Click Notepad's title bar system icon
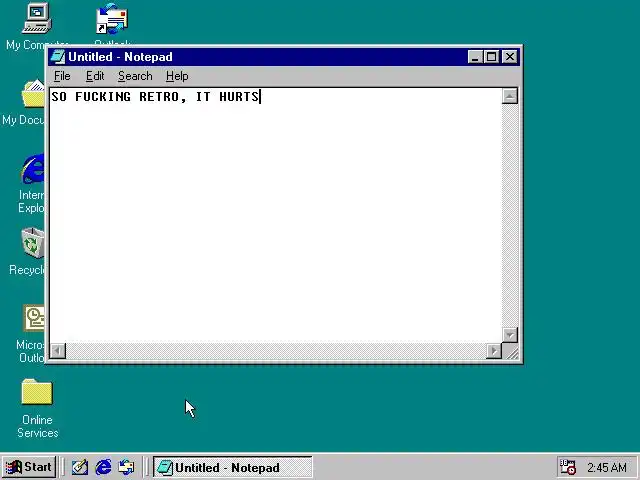 [58, 57]
